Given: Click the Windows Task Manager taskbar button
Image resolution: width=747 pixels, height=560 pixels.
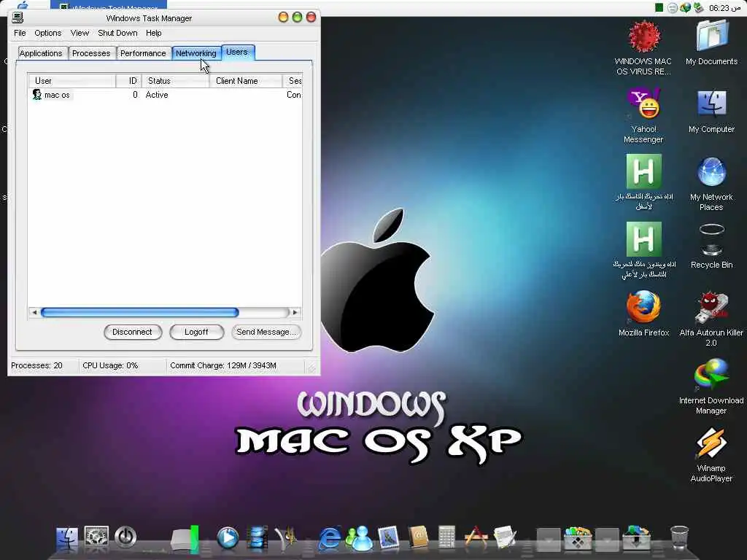Looking at the screenshot, I should pos(109,5).
